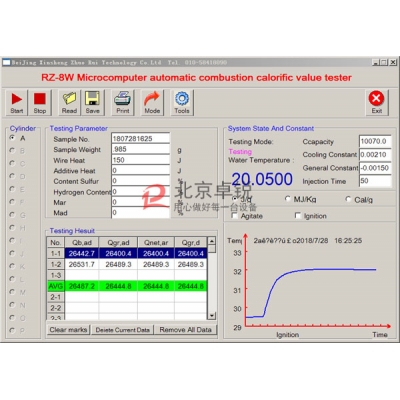This screenshot has height=400, width=400.
Task: Click cell value 26531.7
Action: pos(82,264)
